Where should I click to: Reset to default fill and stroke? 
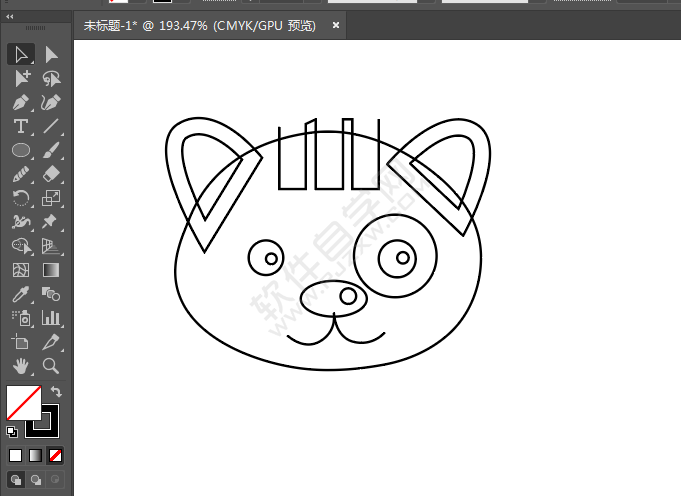(12, 431)
